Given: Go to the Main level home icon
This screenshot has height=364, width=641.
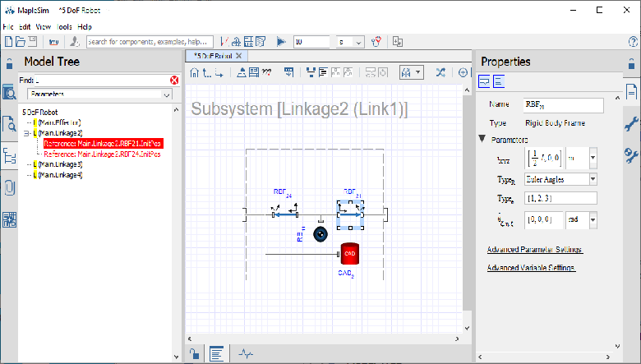Looking at the screenshot, I should click(x=195, y=72).
